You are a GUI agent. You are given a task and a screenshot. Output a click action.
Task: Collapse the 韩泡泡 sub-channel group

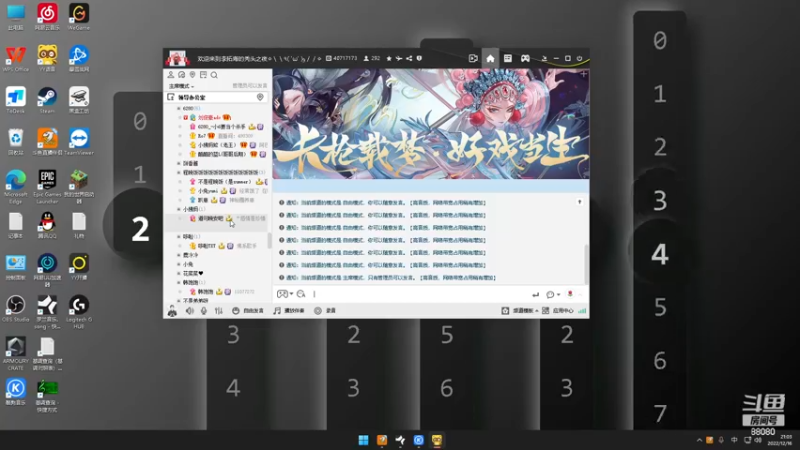[x=179, y=283]
